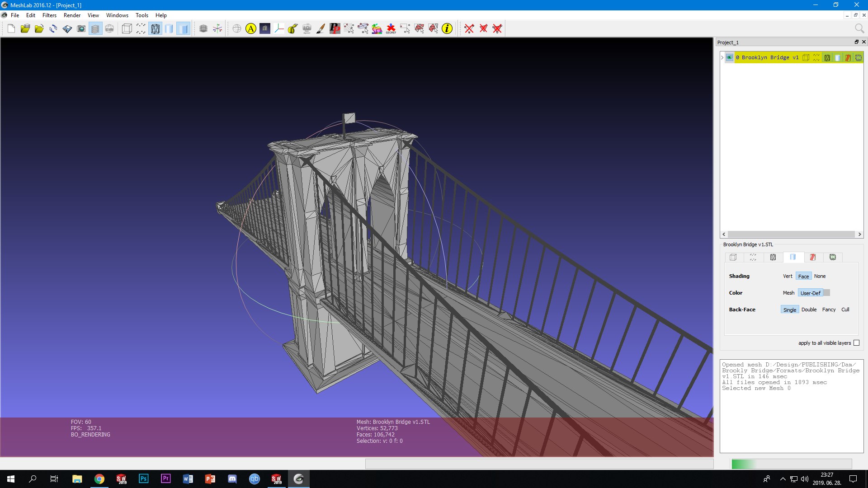Switch to red Selection tab in render panel

[x=813, y=257]
